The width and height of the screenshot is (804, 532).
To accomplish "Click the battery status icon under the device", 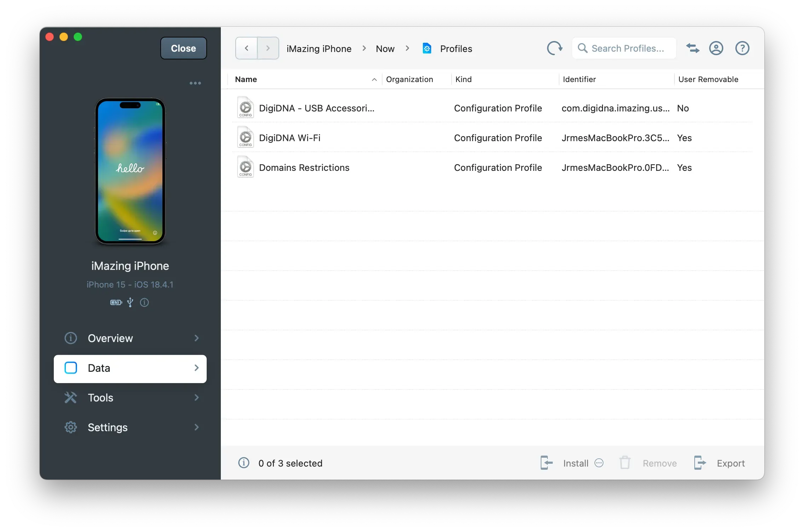I will pos(115,302).
